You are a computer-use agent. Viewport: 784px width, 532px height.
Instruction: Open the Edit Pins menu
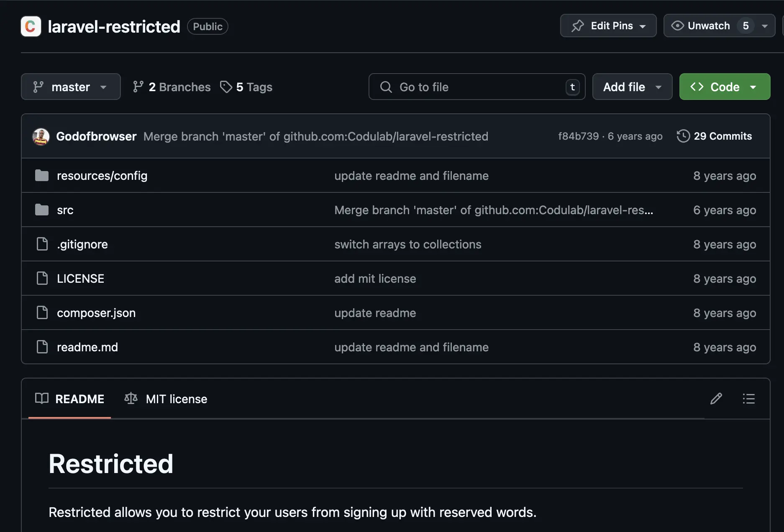pyautogui.click(x=608, y=26)
